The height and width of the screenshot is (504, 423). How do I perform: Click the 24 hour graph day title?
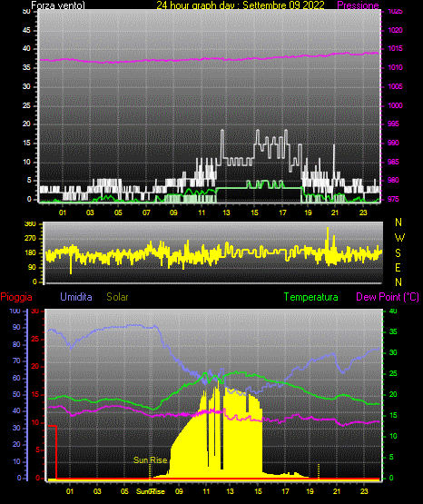pyautogui.click(x=241, y=5)
